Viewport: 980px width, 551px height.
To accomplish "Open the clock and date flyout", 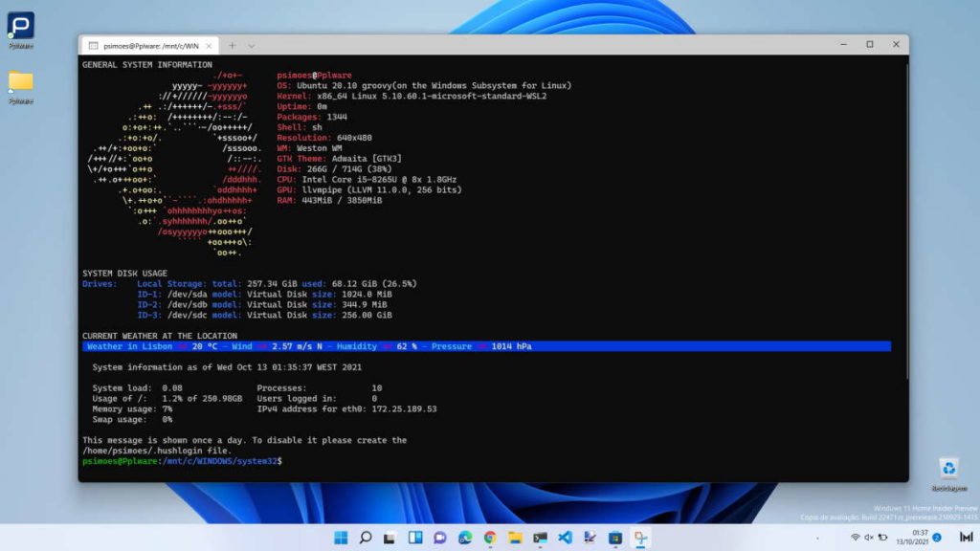I will 912,538.
